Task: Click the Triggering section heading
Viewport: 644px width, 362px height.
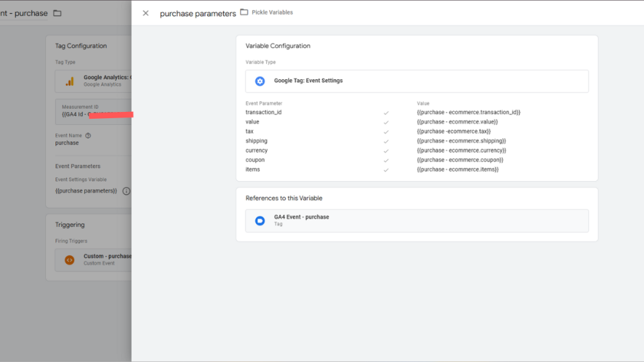Action: (70, 225)
